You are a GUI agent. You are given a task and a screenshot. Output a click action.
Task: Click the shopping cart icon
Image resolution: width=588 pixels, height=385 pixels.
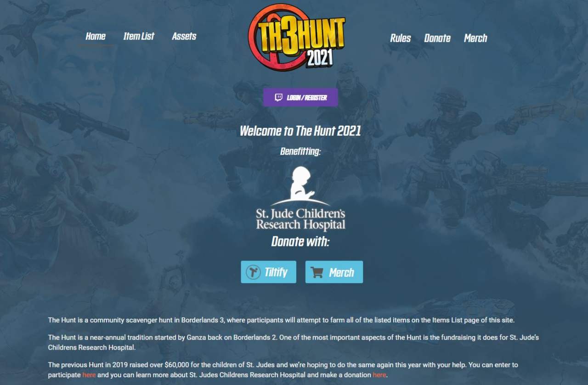pyautogui.click(x=317, y=272)
